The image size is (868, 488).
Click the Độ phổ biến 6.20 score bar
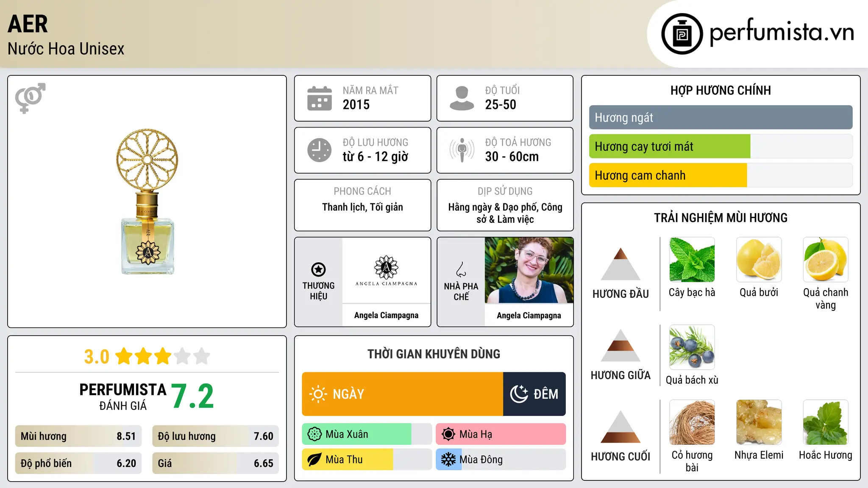tap(78, 463)
